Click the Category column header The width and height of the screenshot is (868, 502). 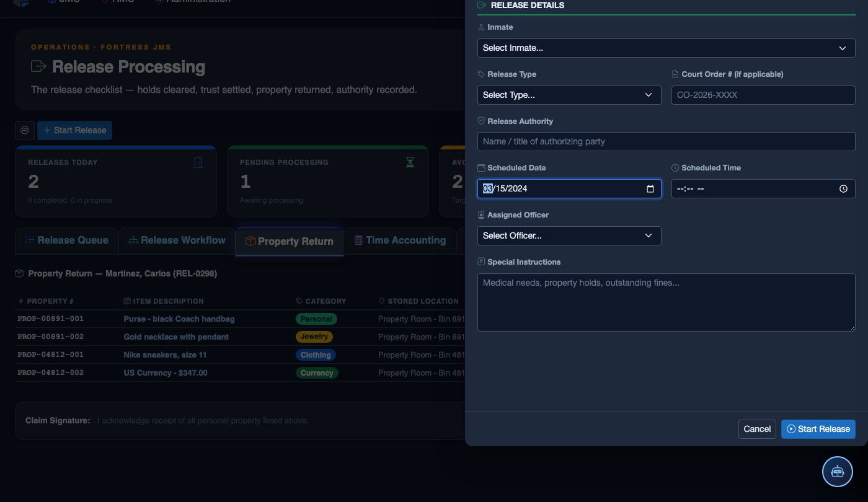pyautogui.click(x=321, y=301)
